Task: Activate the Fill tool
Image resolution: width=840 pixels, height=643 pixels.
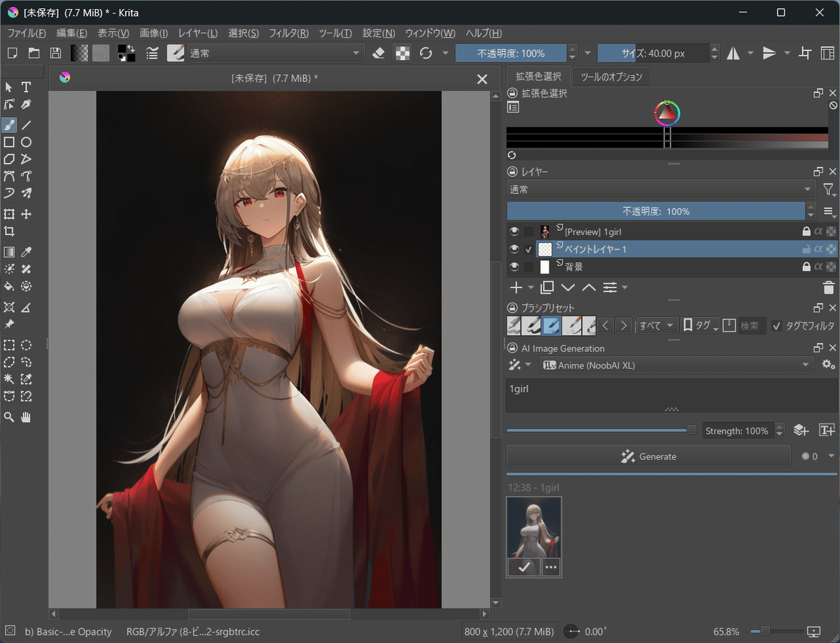Action: 9,286
